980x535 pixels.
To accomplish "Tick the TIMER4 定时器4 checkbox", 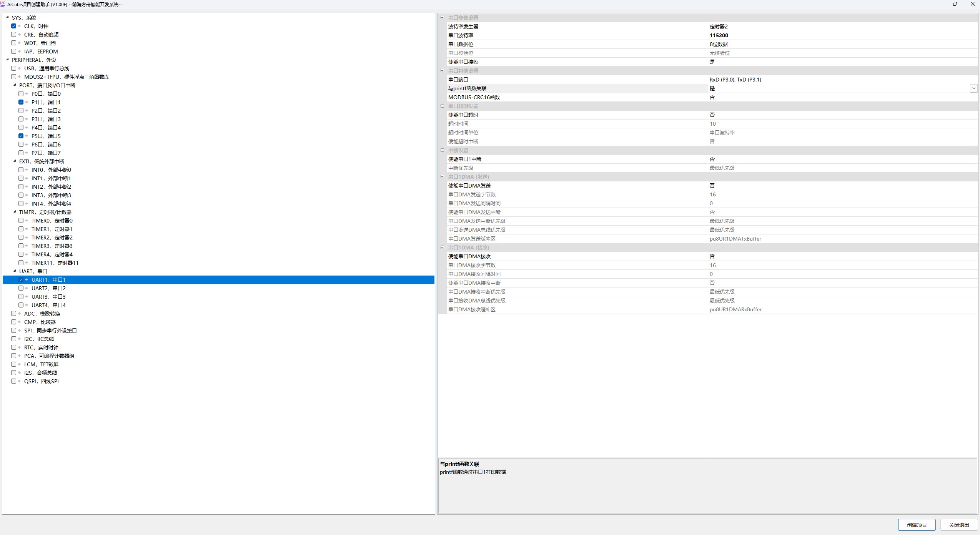I will coord(21,254).
